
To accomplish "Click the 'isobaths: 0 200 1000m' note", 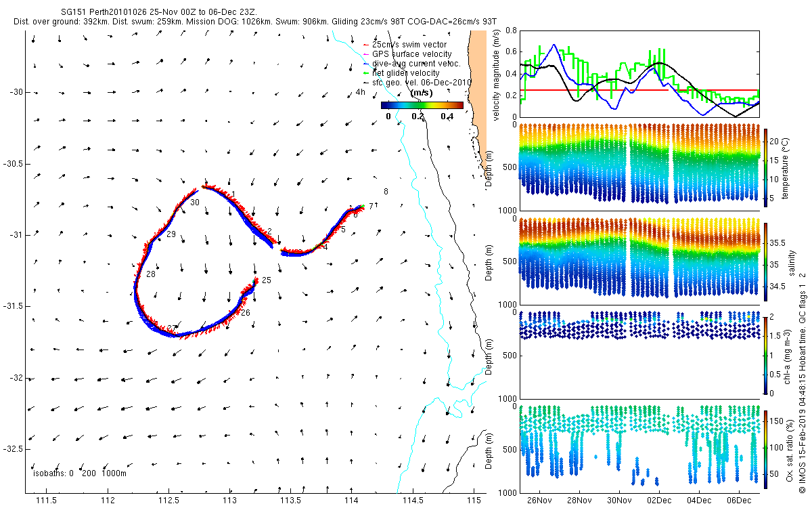I will [x=80, y=473].
